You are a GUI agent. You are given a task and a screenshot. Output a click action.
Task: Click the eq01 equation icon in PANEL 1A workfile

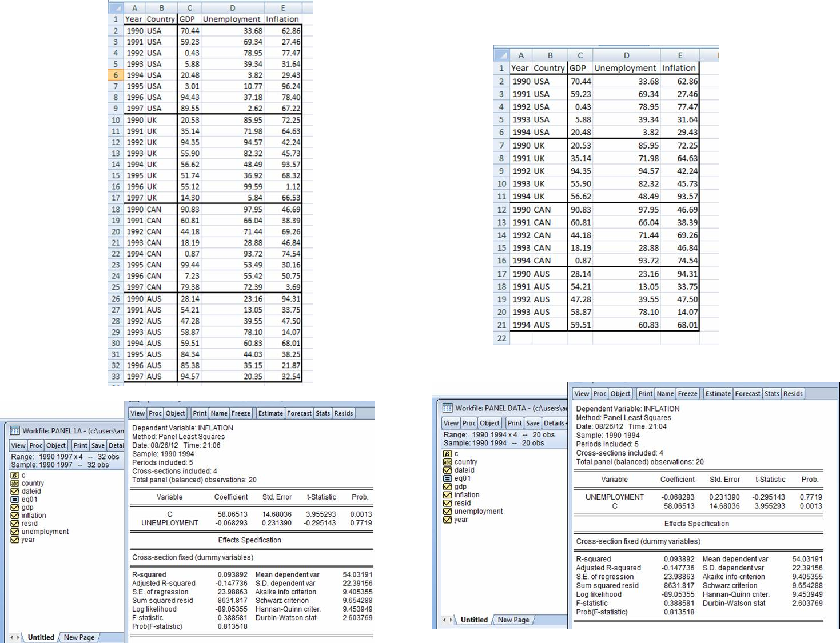tap(15, 500)
